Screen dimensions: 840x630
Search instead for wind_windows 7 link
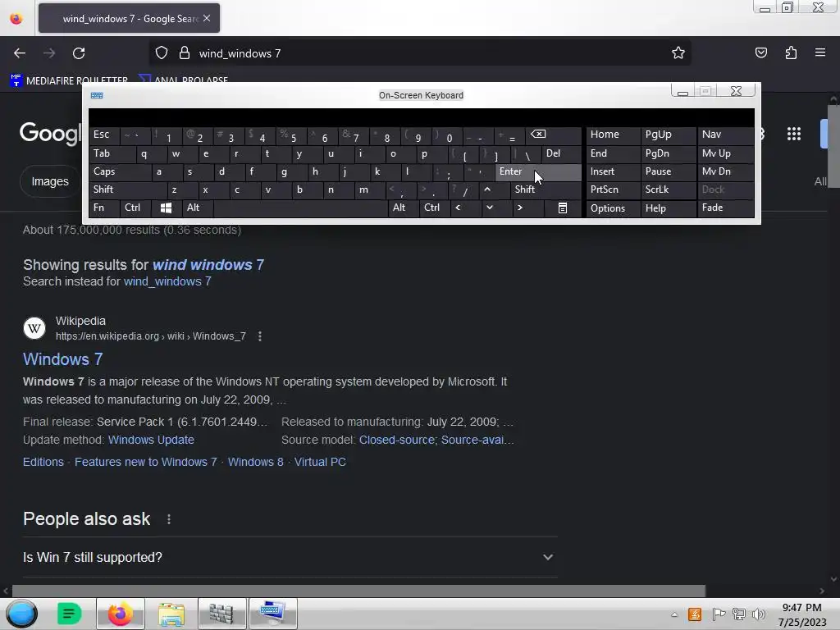(167, 281)
